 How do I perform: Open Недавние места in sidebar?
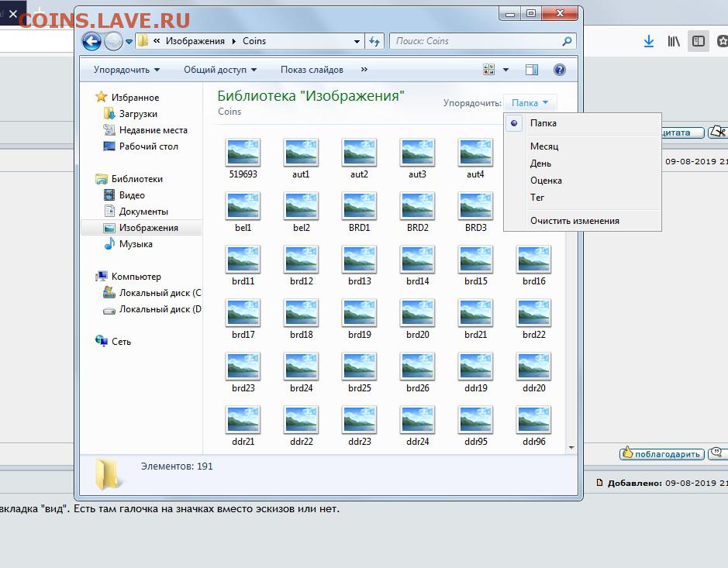[145, 130]
